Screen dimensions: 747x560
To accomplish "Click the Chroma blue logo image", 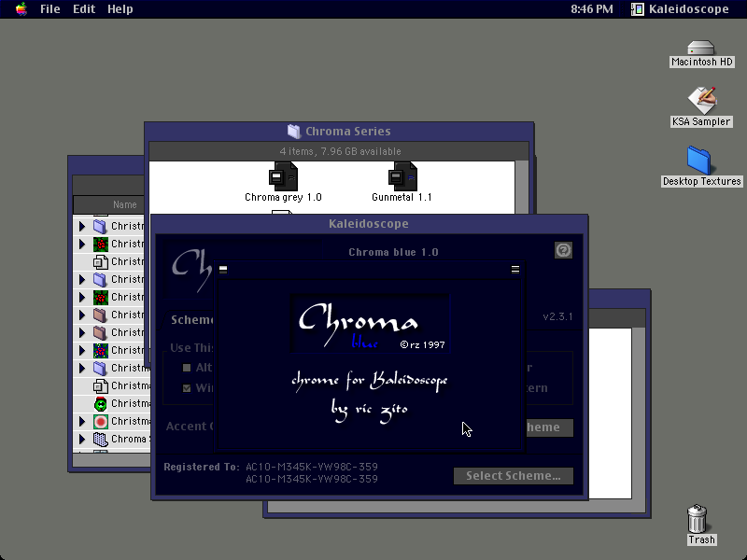I will (x=370, y=324).
